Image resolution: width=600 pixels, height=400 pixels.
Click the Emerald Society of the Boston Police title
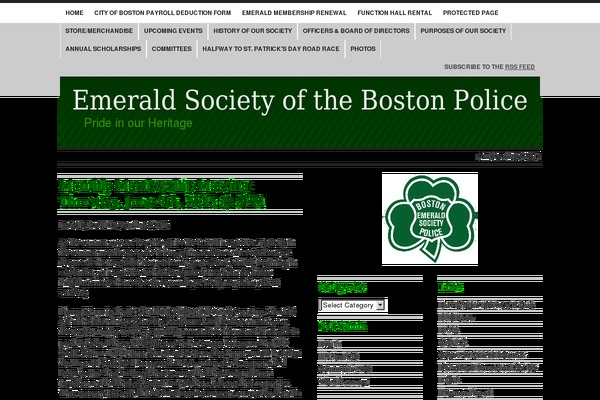pyautogui.click(x=300, y=100)
